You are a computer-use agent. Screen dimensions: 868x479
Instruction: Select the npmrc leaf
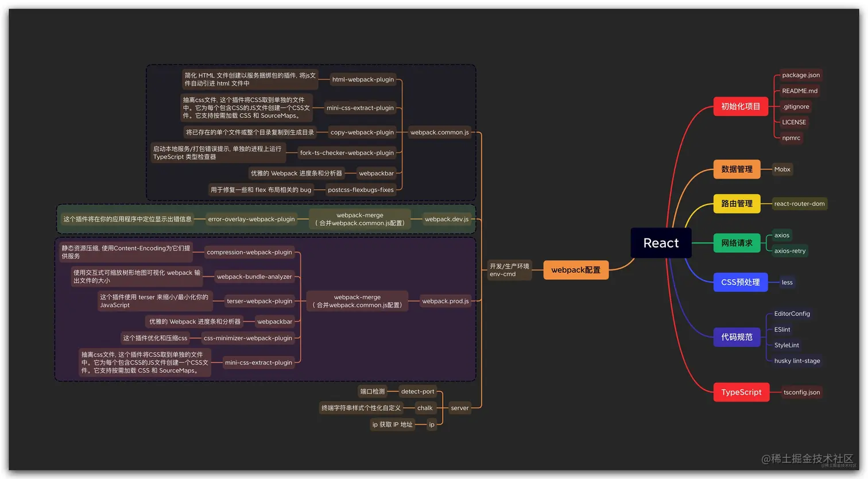pyautogui.click(x=791, y=138)
